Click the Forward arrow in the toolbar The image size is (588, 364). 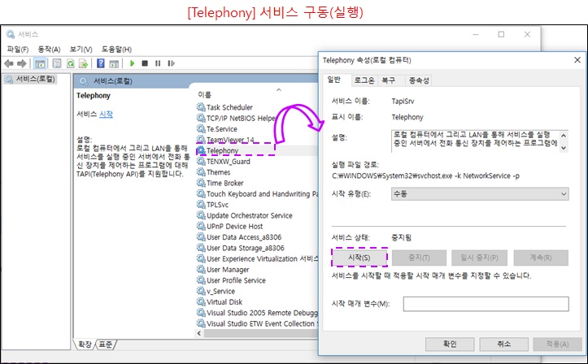tap(22, 63)
